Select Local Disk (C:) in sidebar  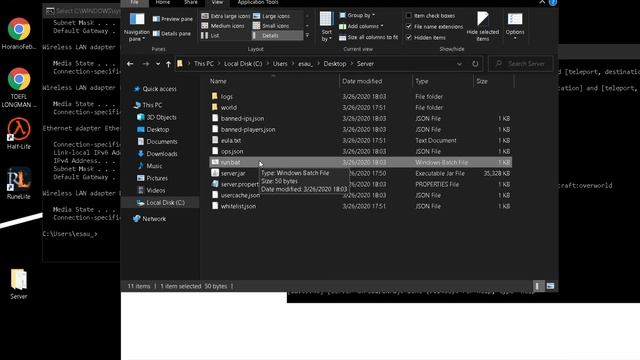click(161, 203)
